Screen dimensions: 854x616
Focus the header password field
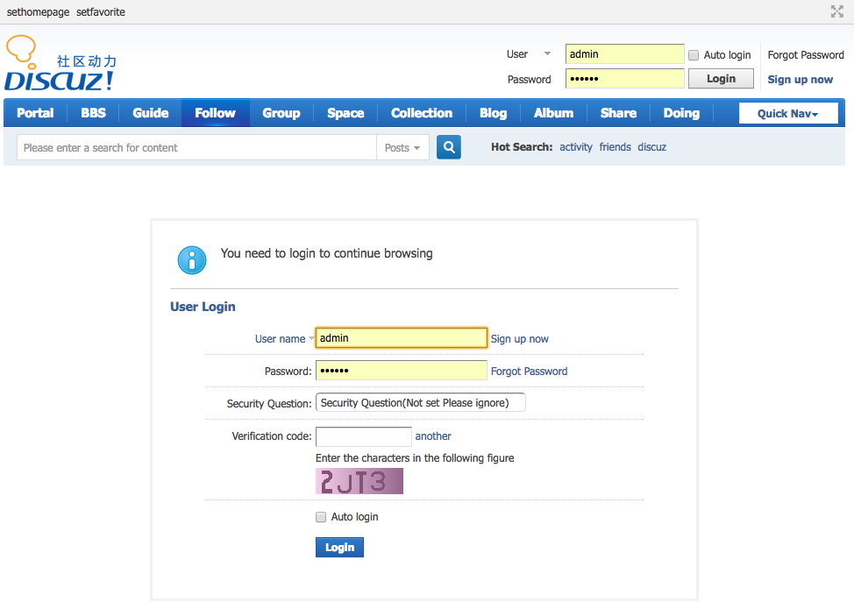point(624,79)
